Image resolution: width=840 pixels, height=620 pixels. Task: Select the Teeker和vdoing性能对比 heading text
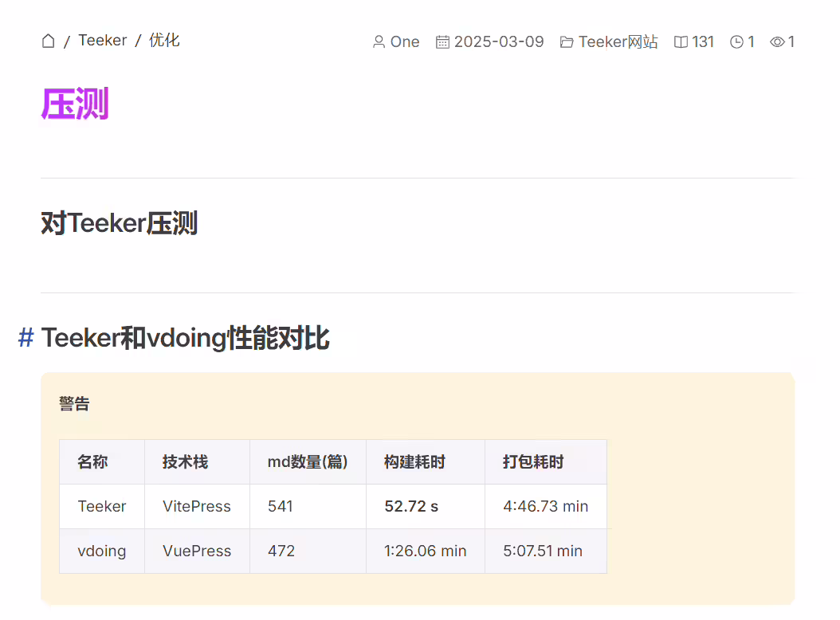click(186, 338)
